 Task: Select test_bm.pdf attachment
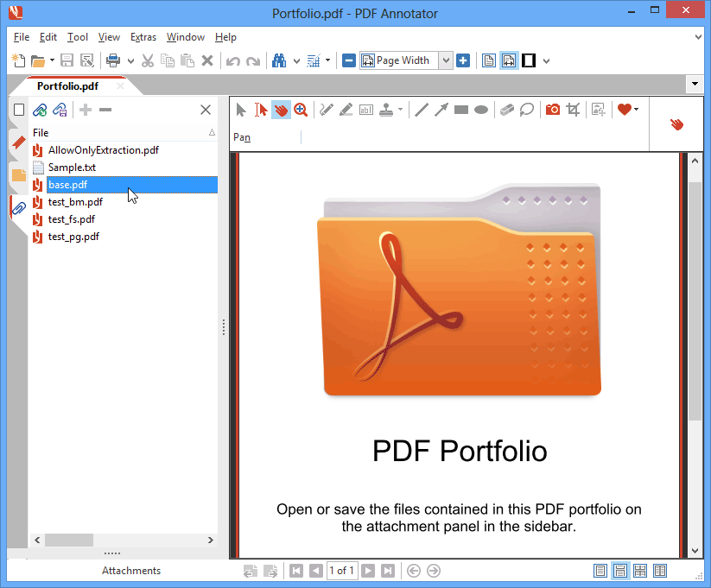click(75, 202)
